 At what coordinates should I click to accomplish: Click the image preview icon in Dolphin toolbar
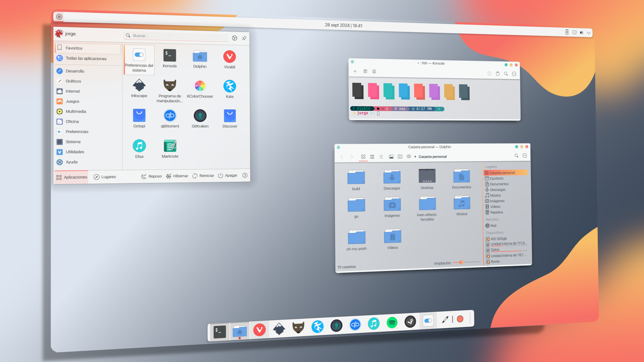391,156
